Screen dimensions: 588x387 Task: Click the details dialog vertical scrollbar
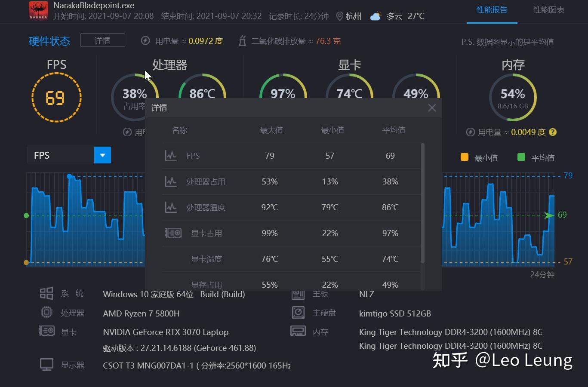[x=422, y=203]
